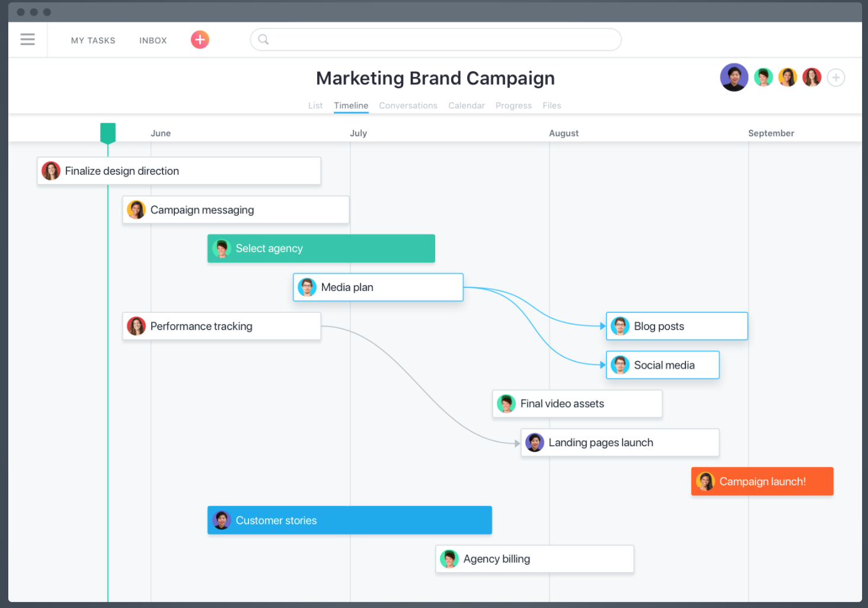This screenshot has width=868, height=608.
Task: Open the large purple member avatar
Action: pos(734,78)
